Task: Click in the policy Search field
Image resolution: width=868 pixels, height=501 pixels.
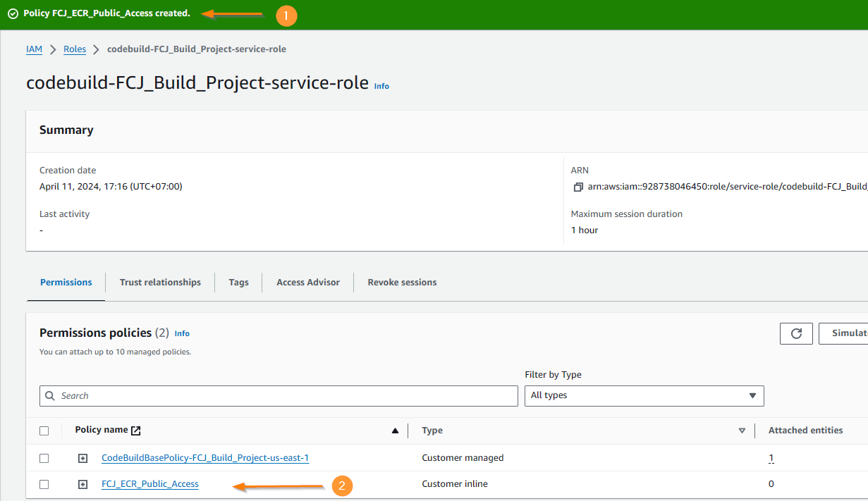Action: tap(279, 396)
